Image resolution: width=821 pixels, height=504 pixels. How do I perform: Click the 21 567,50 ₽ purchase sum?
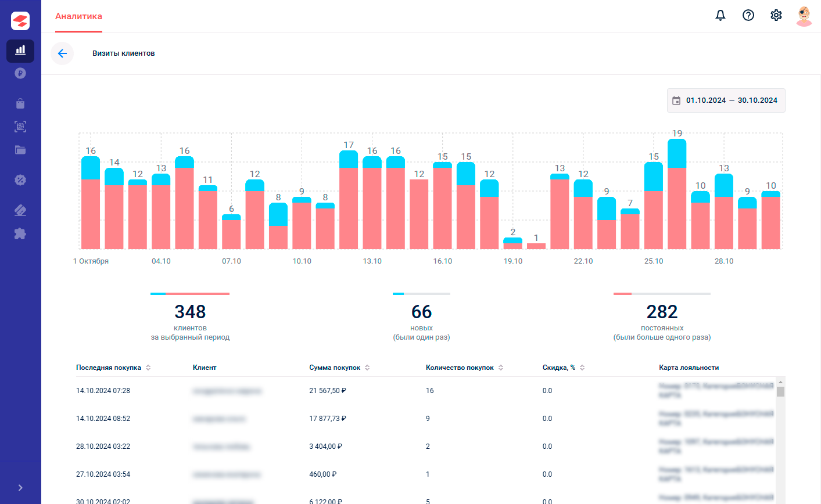pyautogui.click(x=328, y=391)
